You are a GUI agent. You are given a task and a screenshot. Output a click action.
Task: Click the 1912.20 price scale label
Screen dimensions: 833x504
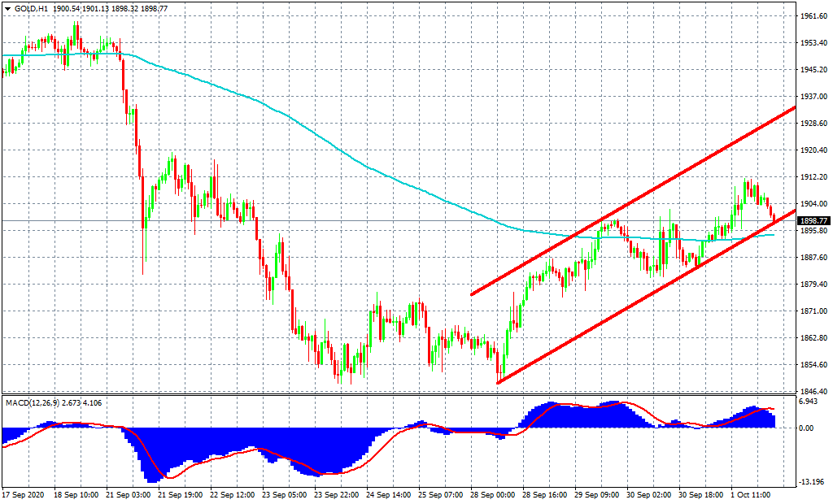click(813, 177)
